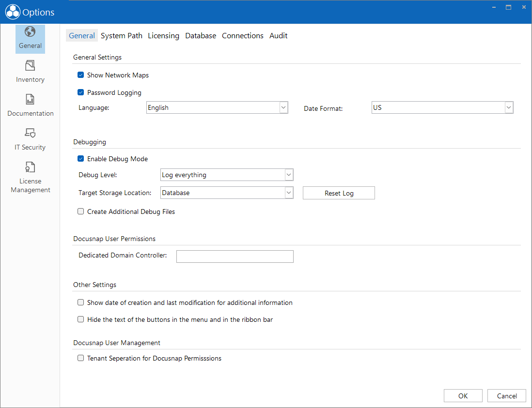Image resolution: width=532 pixels, height=408 pixels.
Task: Check hide the text of the buttons option
Action: pyautogui.click(x=81, y=319)
